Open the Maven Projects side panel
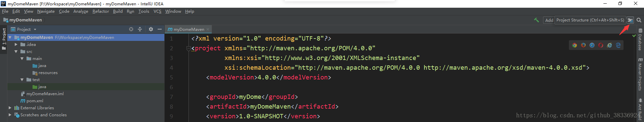 [640, 74]
